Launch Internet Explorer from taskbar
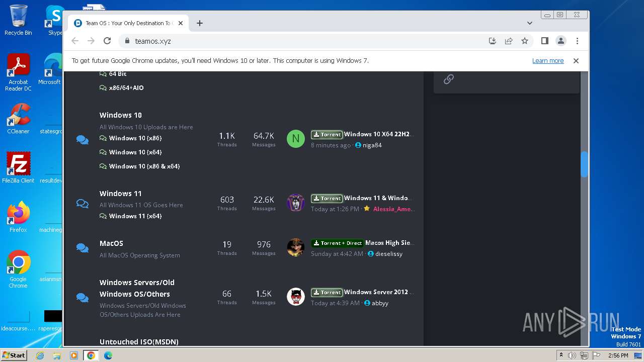 click(40, 355)
